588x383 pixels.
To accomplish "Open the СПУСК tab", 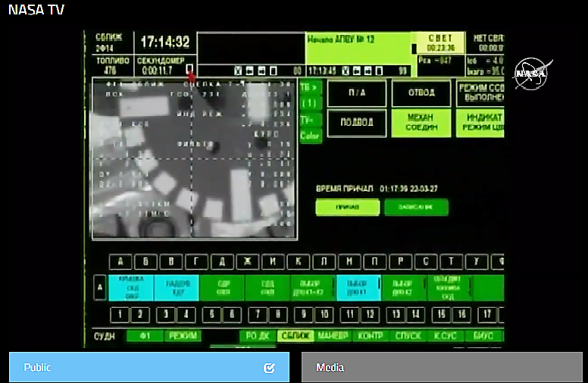I will point(408,336).
